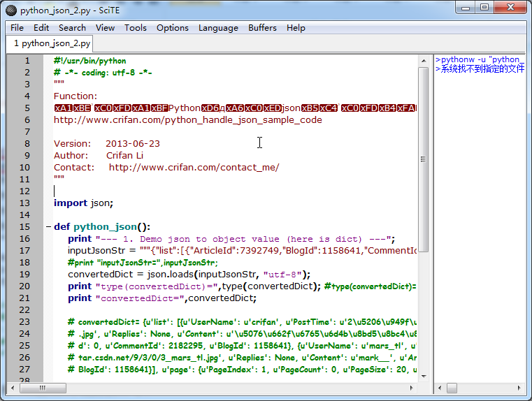Click line number 13 in the margin

click(x=24, y=203)
